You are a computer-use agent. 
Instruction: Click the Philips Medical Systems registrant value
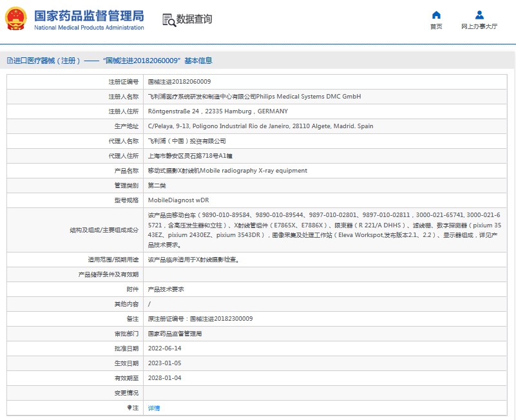(x=254, y=97)
